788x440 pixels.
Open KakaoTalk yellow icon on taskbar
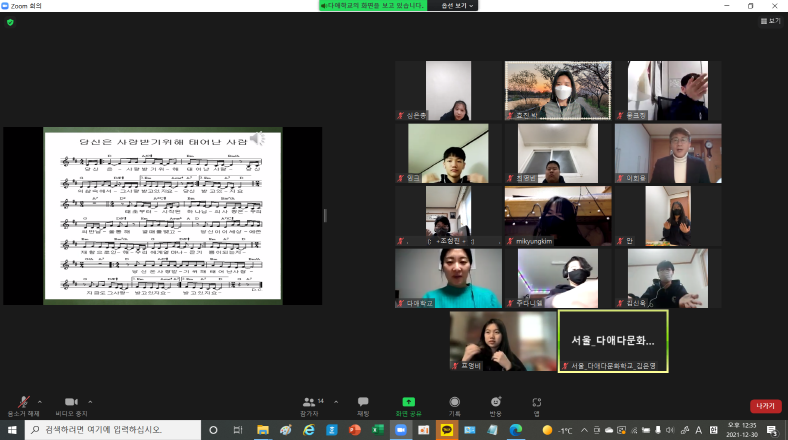pyautogui.click(x=447, y=430)
